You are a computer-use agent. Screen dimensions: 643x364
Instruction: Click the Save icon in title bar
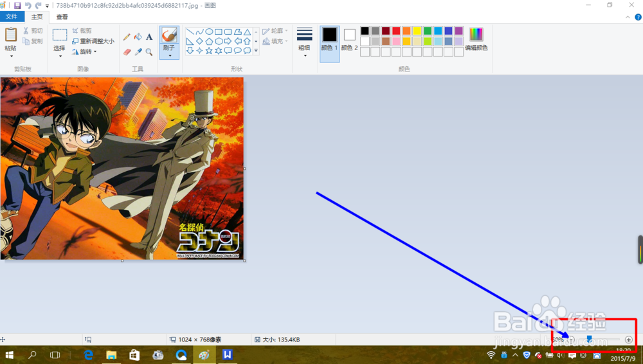(17, 5)
